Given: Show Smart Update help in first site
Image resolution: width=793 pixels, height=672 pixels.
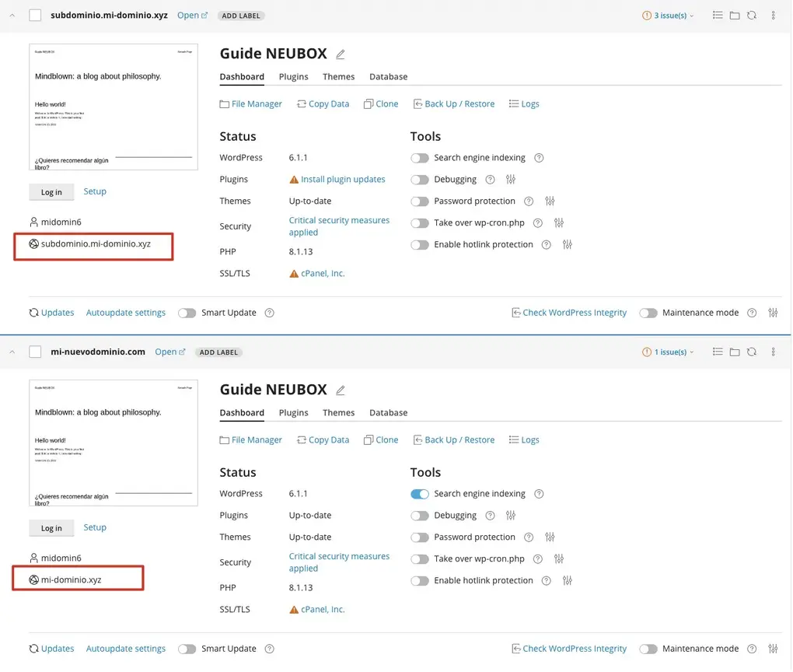Looking at the screenshot, I should point(269,313).
